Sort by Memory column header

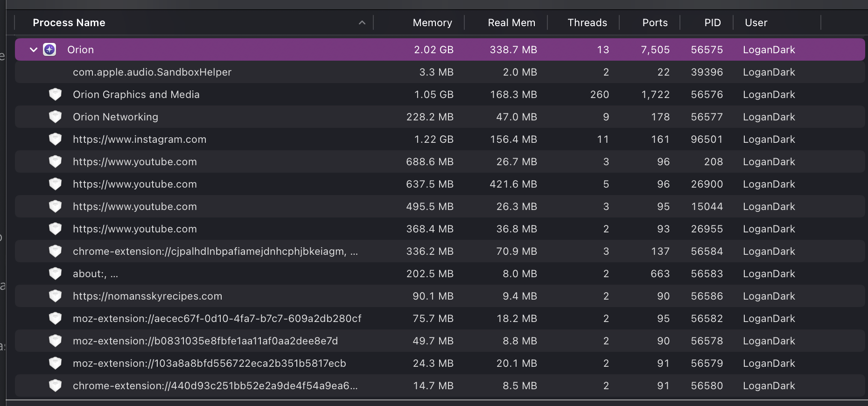click(x=432, y=22)
